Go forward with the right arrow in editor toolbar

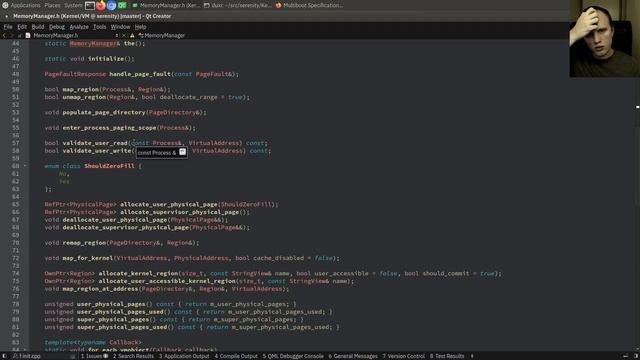tap(11, 36)
